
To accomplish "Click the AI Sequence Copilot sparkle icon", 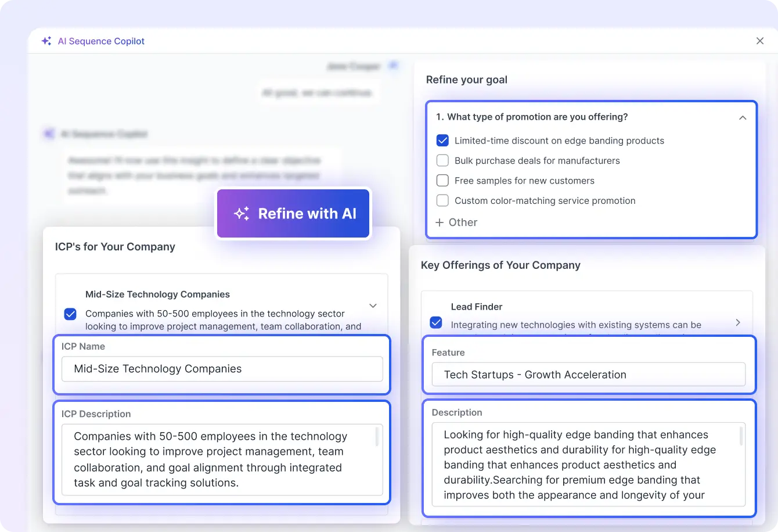I will click(46, 41).
